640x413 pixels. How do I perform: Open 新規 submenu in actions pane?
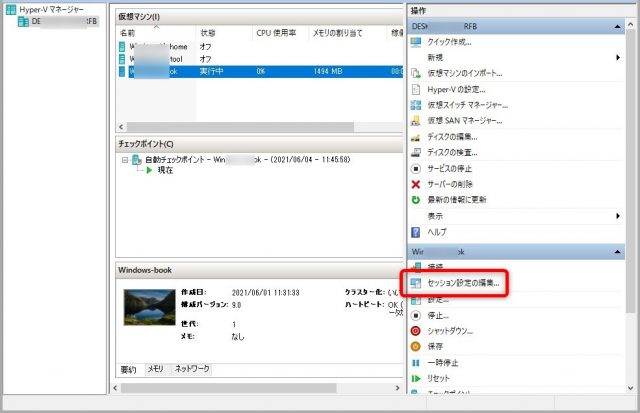(516, 58)
